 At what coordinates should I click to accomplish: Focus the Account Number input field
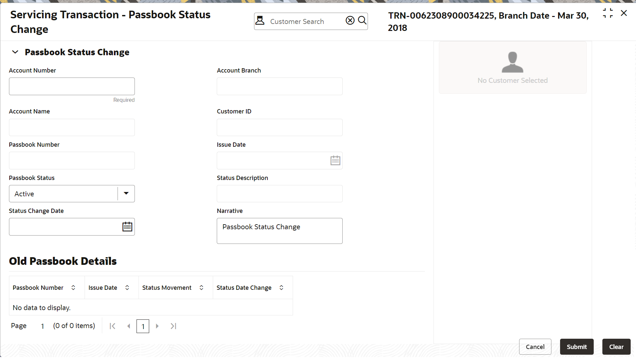coord(72,87)
